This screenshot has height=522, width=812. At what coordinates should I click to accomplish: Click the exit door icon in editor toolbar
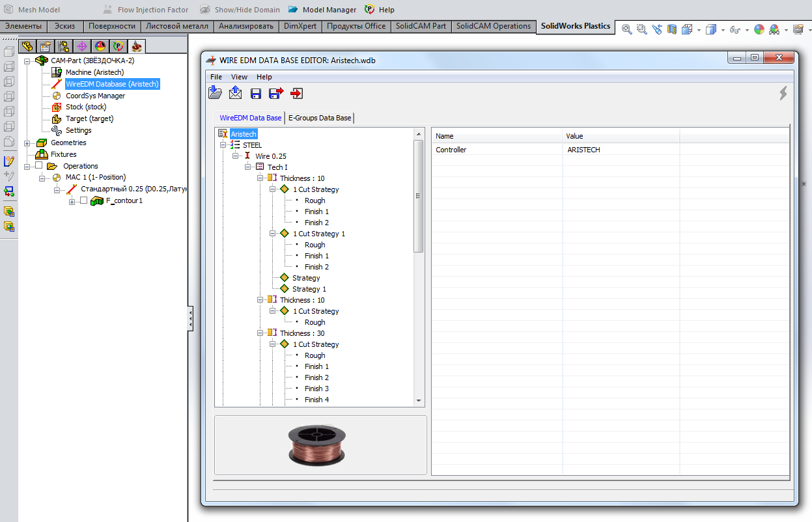(x=297, y=94)
